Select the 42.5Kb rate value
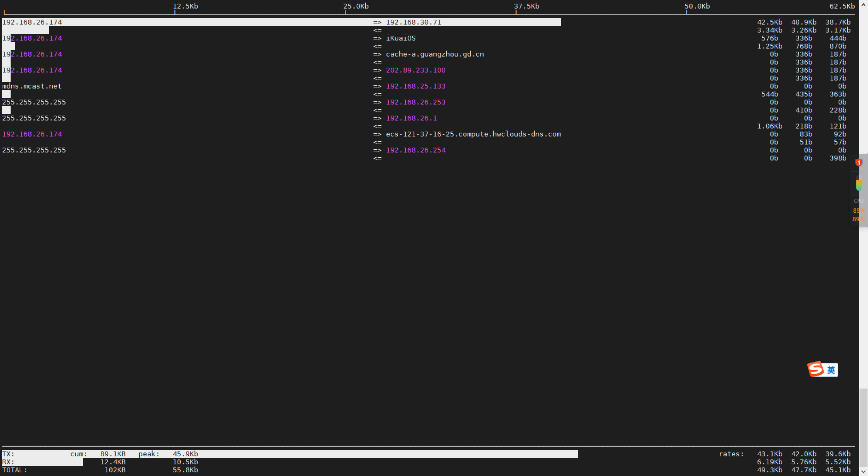868x476 pixels. (770, 22)
